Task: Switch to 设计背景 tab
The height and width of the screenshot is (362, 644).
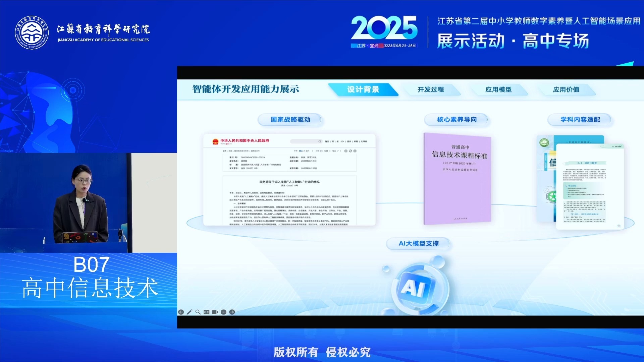Action: pyautogui.click(x=363, y=89)
